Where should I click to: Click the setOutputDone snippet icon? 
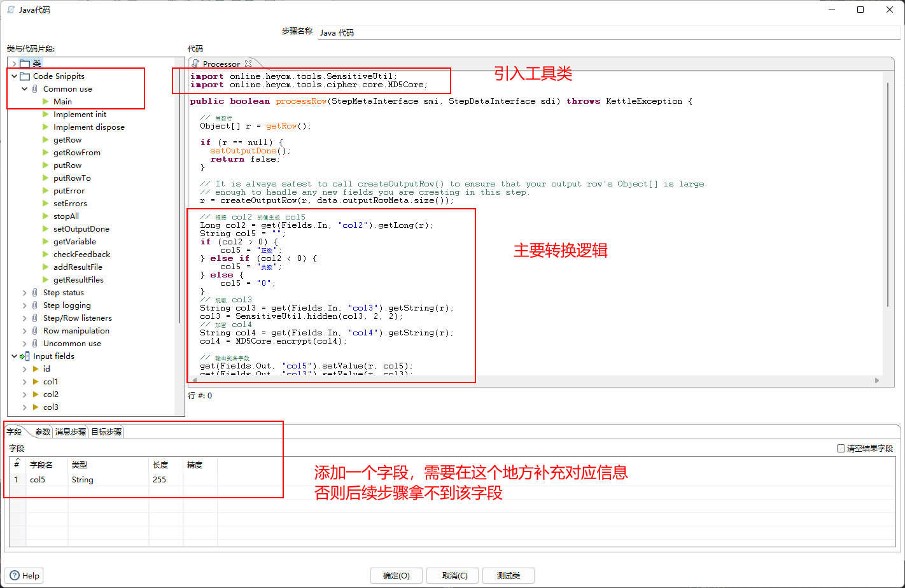tap(45, 229)
